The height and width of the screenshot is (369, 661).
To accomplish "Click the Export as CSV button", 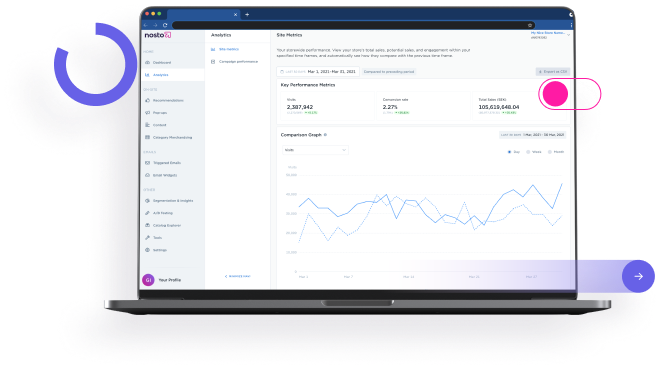I will point(553,72).
